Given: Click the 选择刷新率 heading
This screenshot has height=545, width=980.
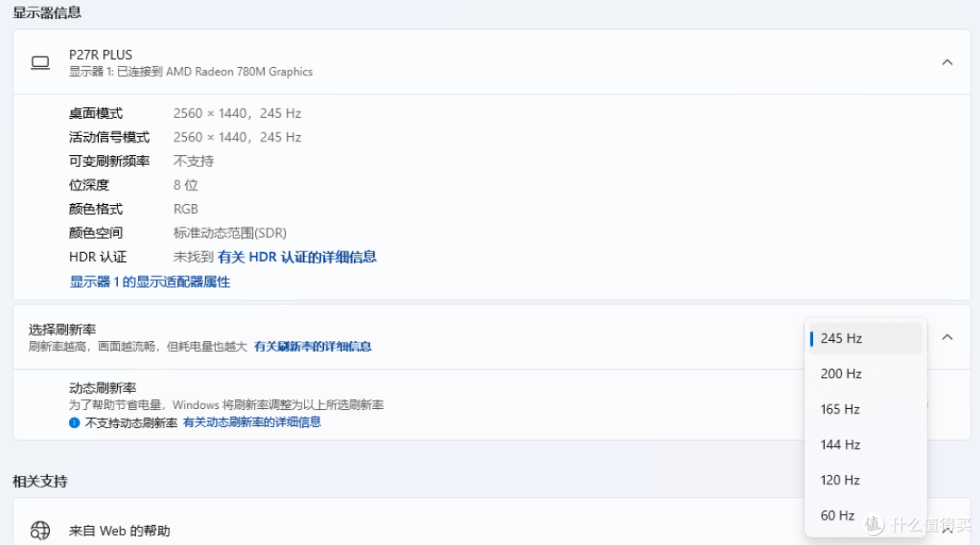Looking at the screenshot, I should click(63, 329).
